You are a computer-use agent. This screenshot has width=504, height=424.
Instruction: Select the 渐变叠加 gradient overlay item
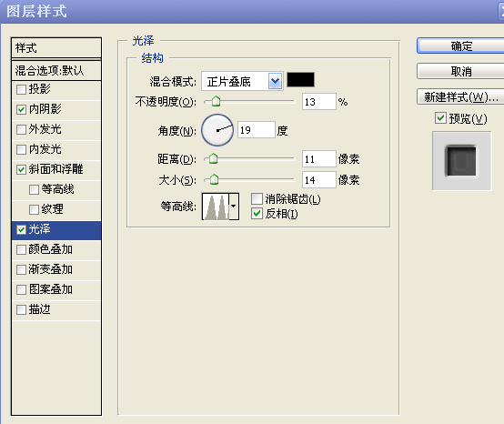(x=56, y=269)
